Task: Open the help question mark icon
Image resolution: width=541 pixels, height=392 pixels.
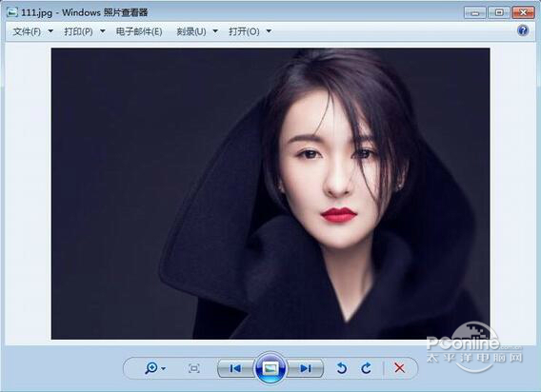Action: pyautogui.click(x=523, y=30)
